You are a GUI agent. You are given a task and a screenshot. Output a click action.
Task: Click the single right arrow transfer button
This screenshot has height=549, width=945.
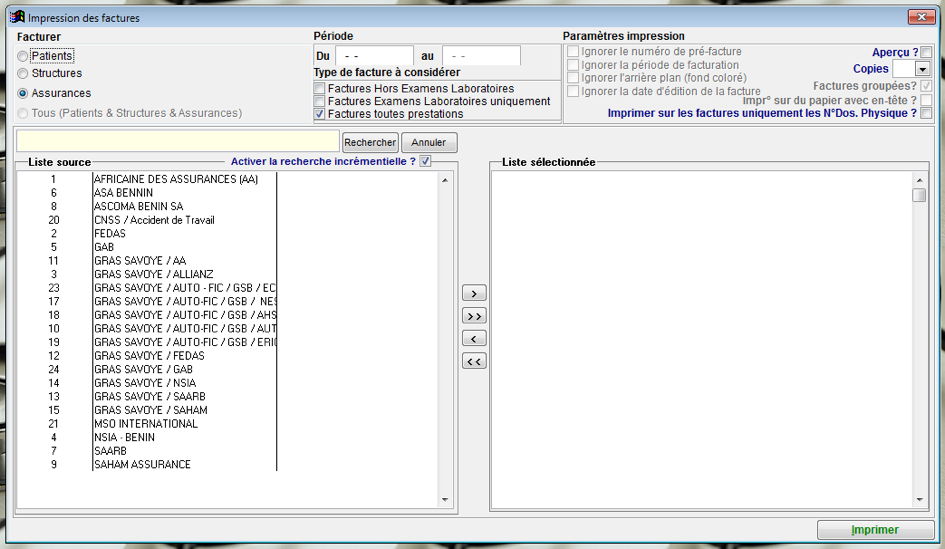click(474, 294)
